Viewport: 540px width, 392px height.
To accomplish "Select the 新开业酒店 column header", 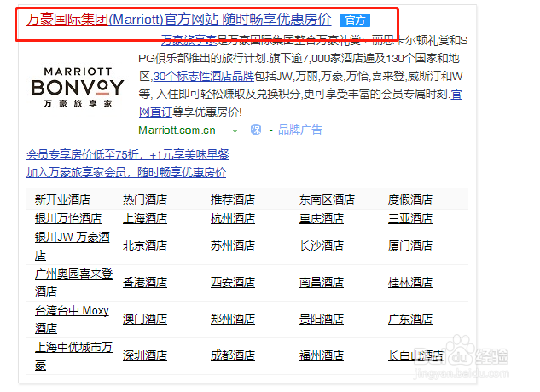I will (x=62, y=199).
